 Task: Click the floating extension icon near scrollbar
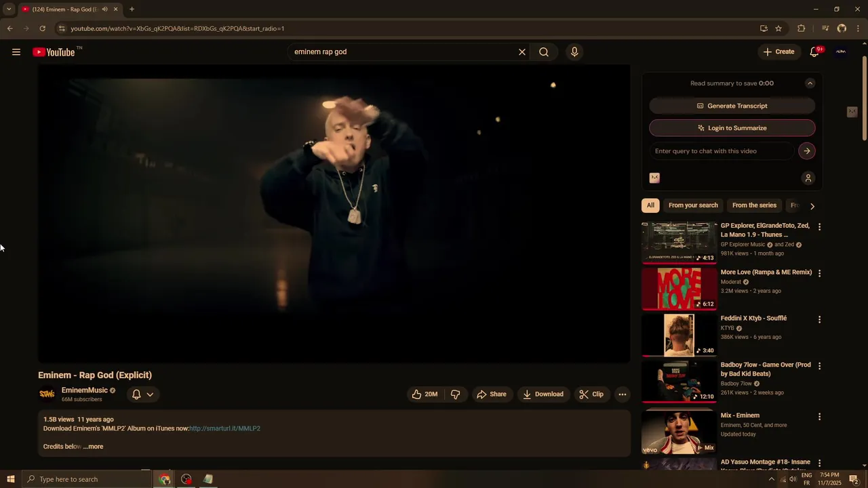tap(852, 112)
